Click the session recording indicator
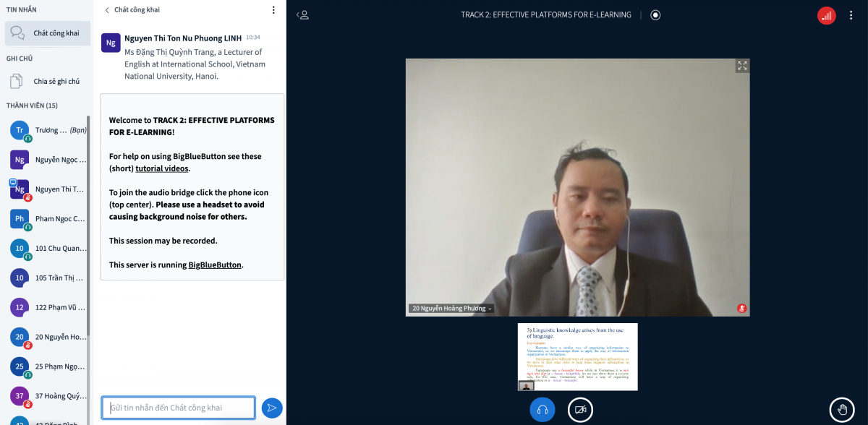Screen dimensions: 868x425 [x=655, y=14]
